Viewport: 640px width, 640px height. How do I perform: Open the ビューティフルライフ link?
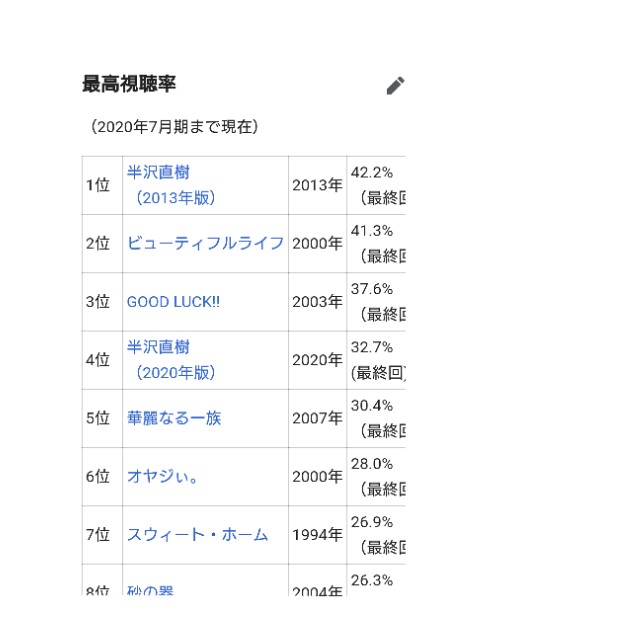tap(205, 243)
